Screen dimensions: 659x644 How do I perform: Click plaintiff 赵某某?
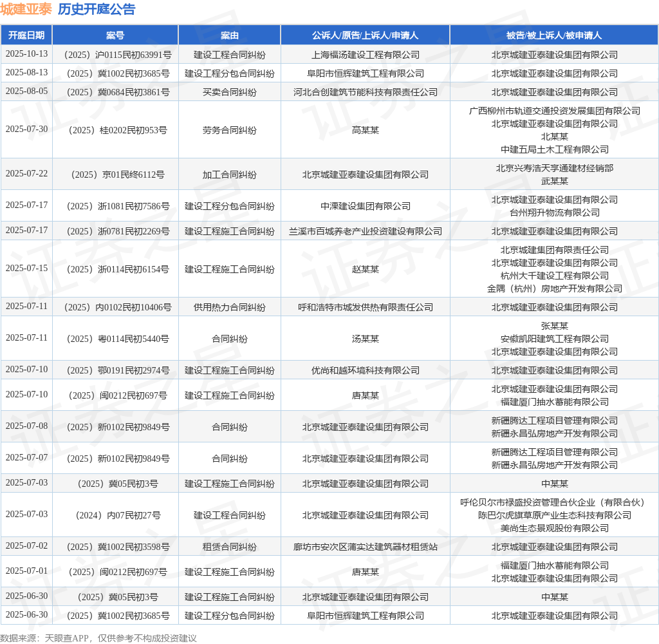pyautogui.click(x=366, y=269)
